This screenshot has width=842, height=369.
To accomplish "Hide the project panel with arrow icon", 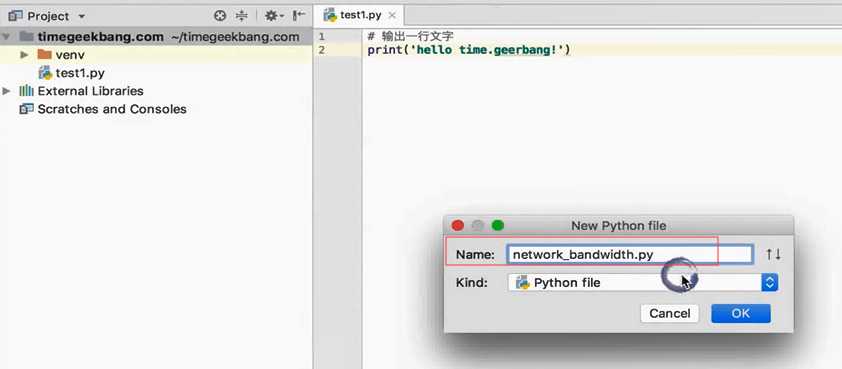I will (299, 16).
